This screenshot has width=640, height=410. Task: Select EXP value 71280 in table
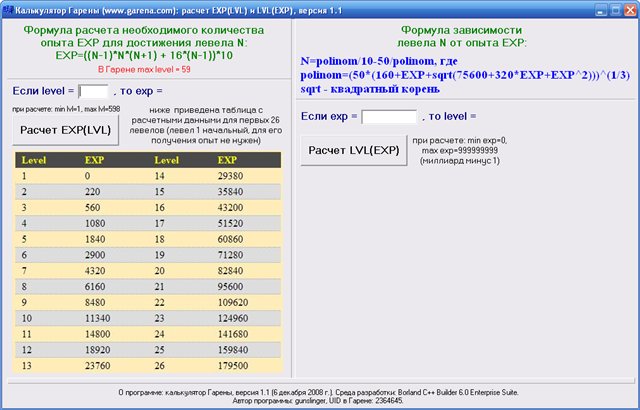point(230,255)
